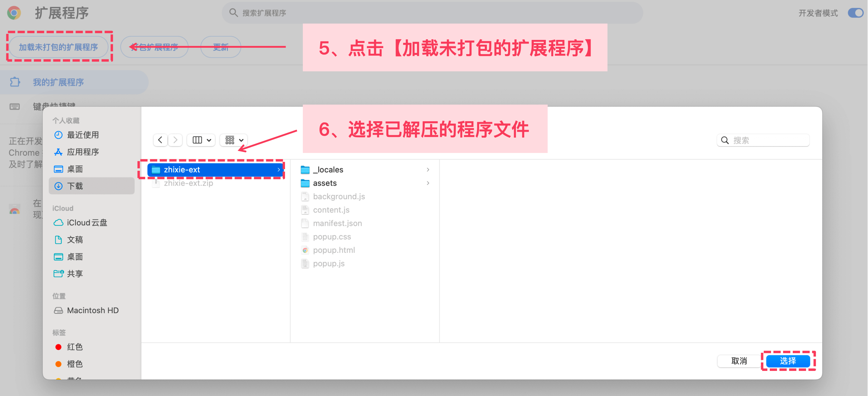Filter by 红色 tag
The height and width of the screenshot is (396, 868).
coord(92,346)
